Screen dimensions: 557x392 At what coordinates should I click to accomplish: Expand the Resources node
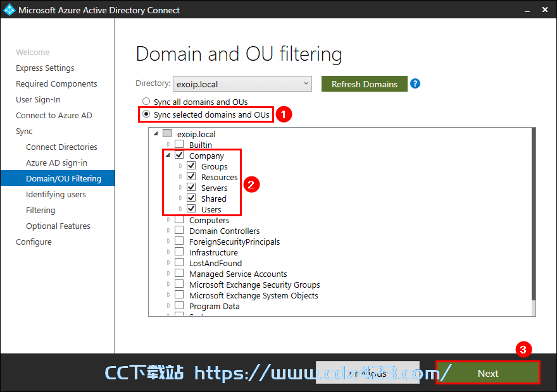pyautogui.click(x=180, y=176)
